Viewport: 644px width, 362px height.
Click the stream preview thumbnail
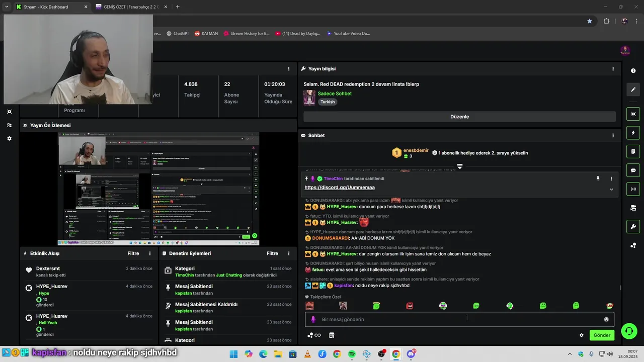point(158,189)
